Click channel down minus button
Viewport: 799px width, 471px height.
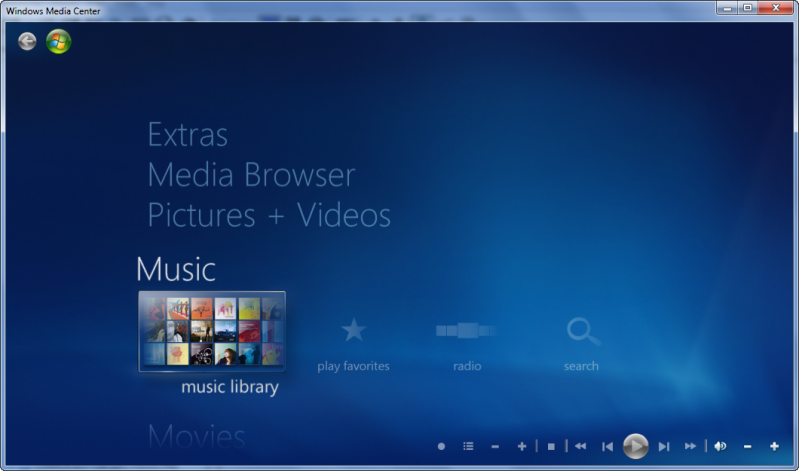coord(495,447)
